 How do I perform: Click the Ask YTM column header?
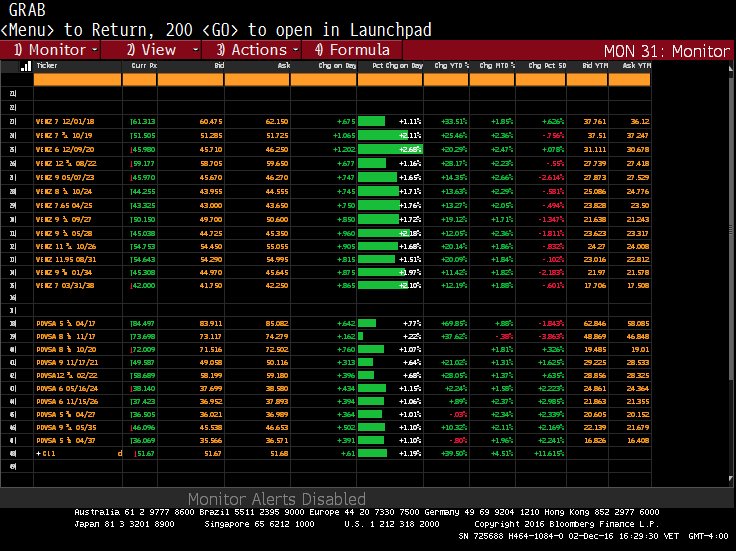[636, 66]
